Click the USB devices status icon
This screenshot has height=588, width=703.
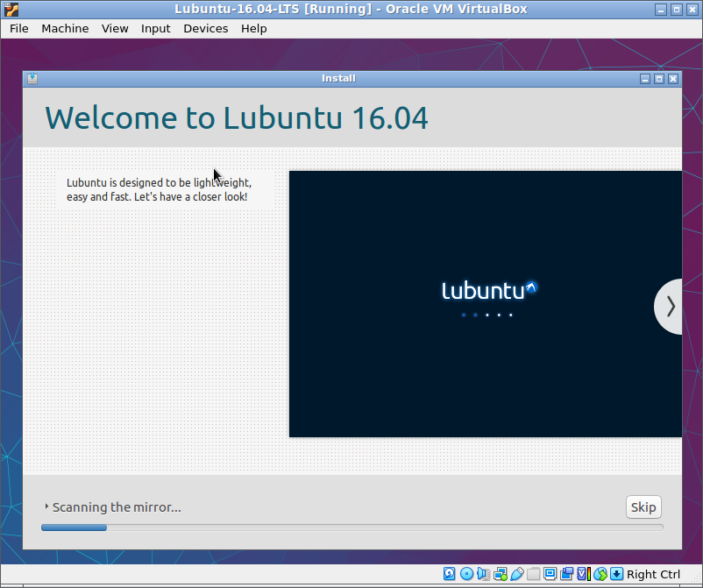(x=517, y=574)
